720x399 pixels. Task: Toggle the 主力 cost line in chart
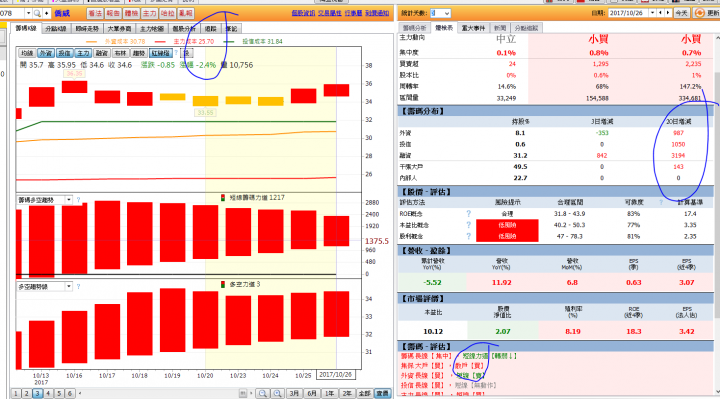[83, 53]
